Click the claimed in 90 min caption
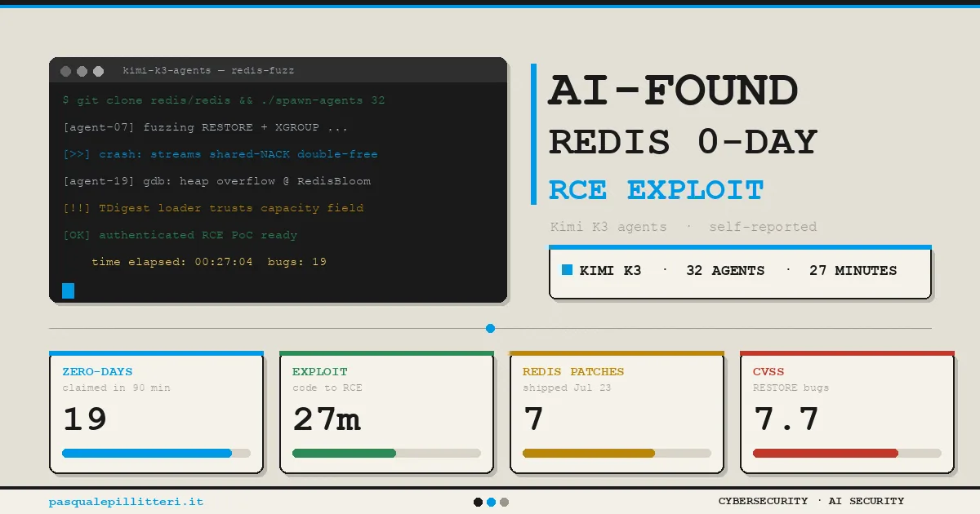 coord(116,388)
